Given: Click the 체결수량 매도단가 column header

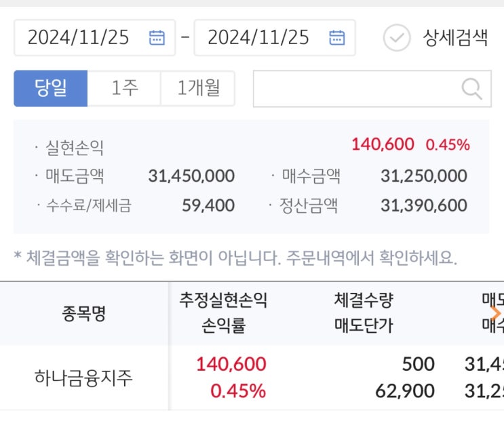Looking at the screenshot, I should pyautogui.click(x=364, y=313).
